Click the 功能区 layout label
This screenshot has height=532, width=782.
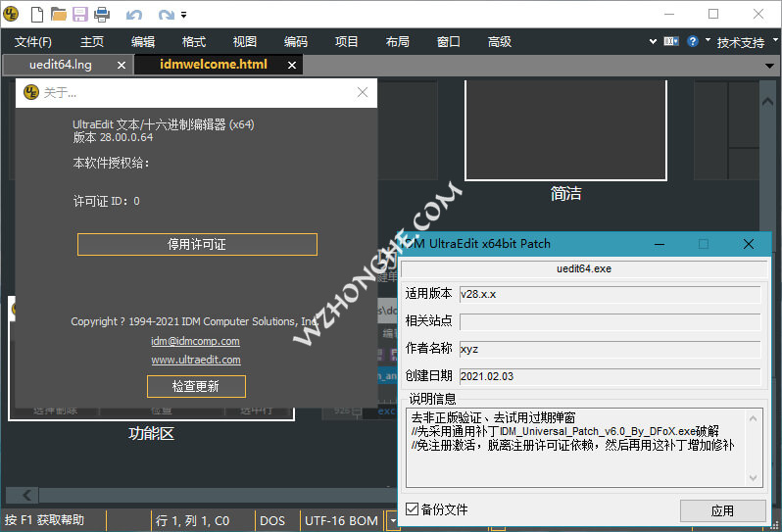tap(152, 433)
